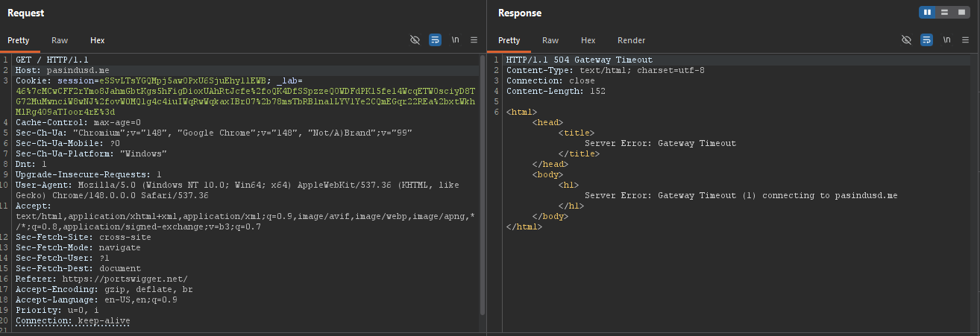
Task: Toggle \n line-break display in Response panel
Action: click(x=946, y=39)
